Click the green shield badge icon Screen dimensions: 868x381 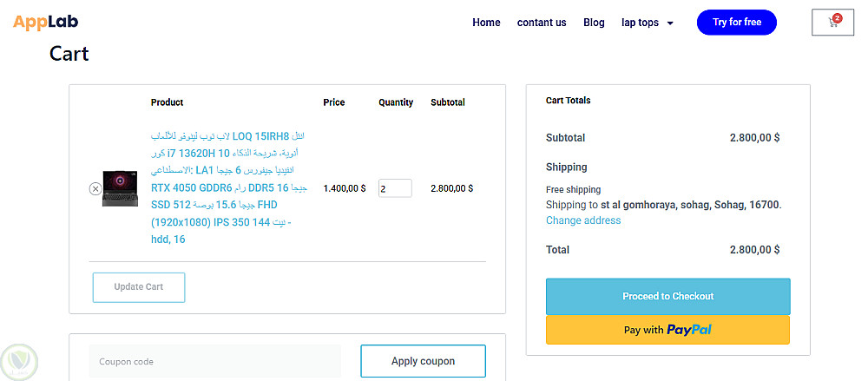[16, 360]
